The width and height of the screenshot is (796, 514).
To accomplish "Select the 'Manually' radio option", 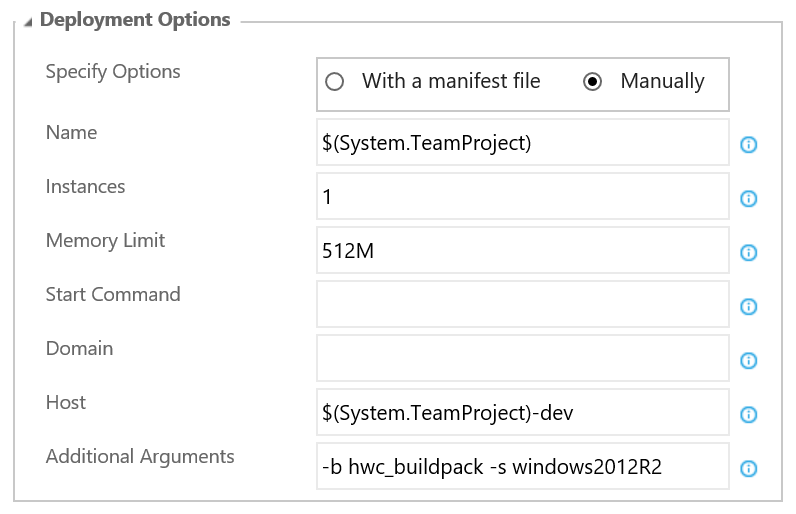I will pos(592,82).
